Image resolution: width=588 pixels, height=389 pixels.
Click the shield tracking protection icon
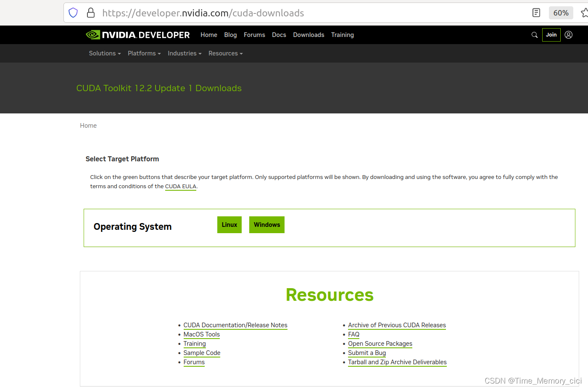(73, 13)
